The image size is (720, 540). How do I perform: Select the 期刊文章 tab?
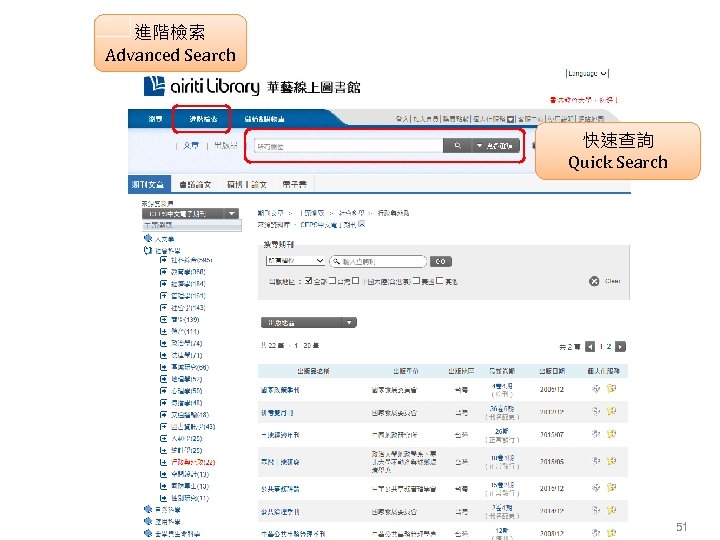(x=148, y=184)
